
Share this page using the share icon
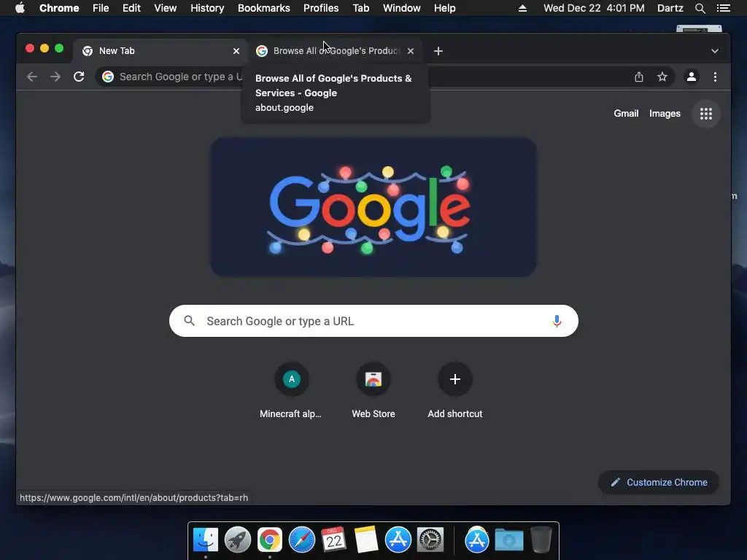click(x=639, y=77)
